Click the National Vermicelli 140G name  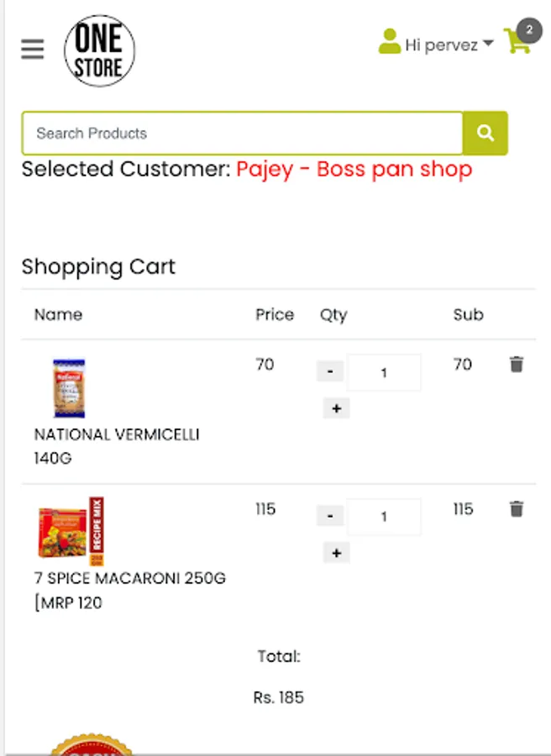click(x=116, y=446)
